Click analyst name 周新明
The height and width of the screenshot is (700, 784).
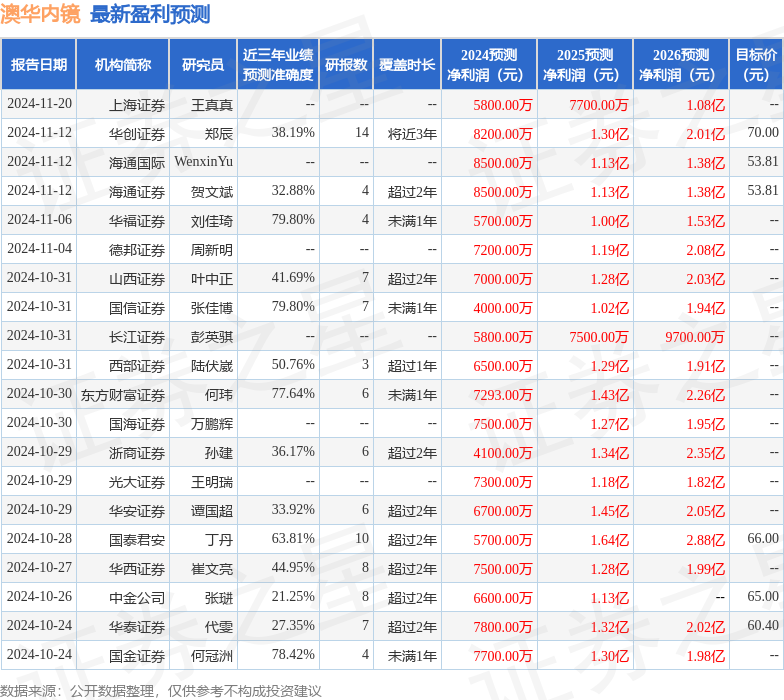pos(212,250)
